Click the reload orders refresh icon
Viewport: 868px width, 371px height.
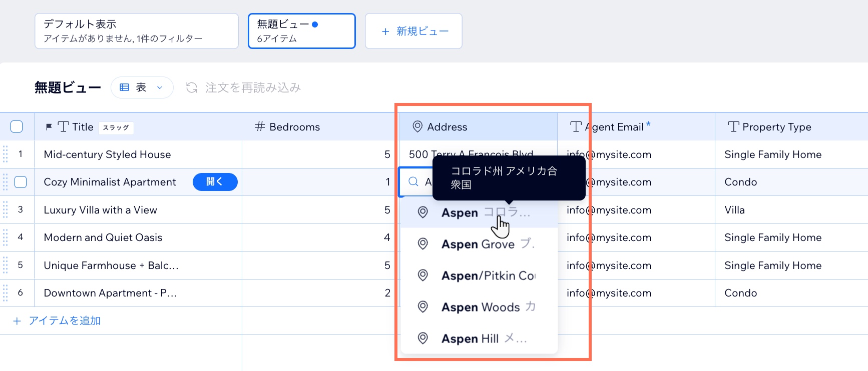pyautogui.click(x=192, y=88)
